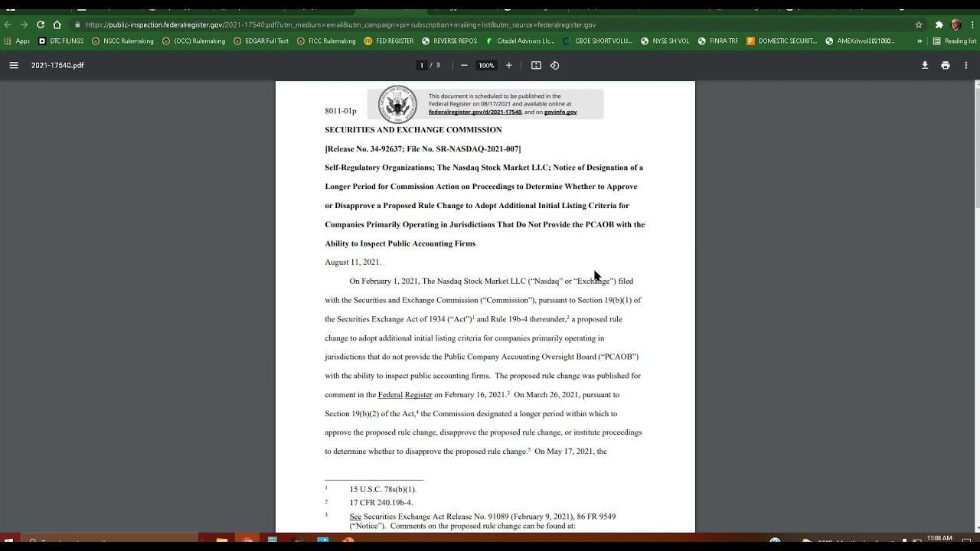Open the PDF viewer more actions menu
The image size is (980, 551).
(x=966, y=65)
